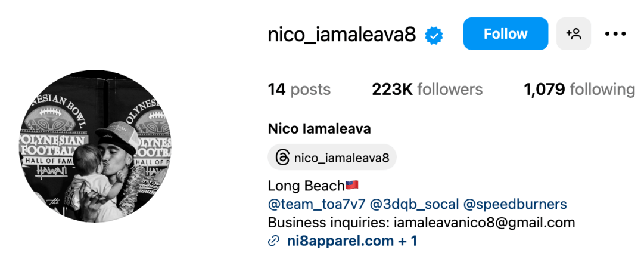Open the three-dot more options menu
Image resolution: width=644 pixels, height=262 pixels.
coord(615,34)
